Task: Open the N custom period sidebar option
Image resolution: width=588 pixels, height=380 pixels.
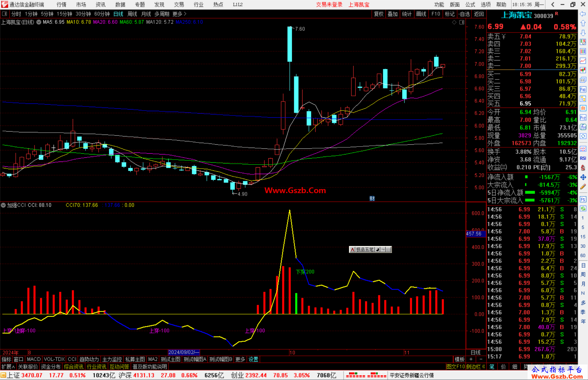Action: 583,293
